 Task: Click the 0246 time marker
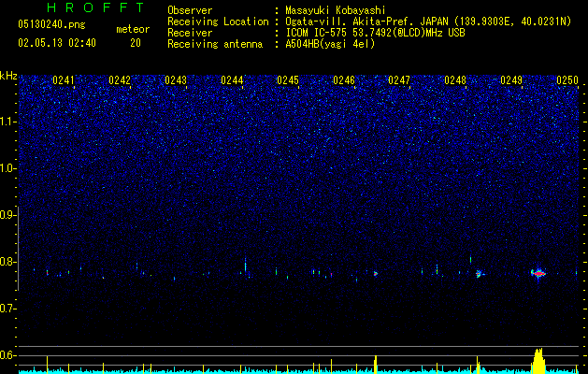pyautogui.click(x=344, y=80)
